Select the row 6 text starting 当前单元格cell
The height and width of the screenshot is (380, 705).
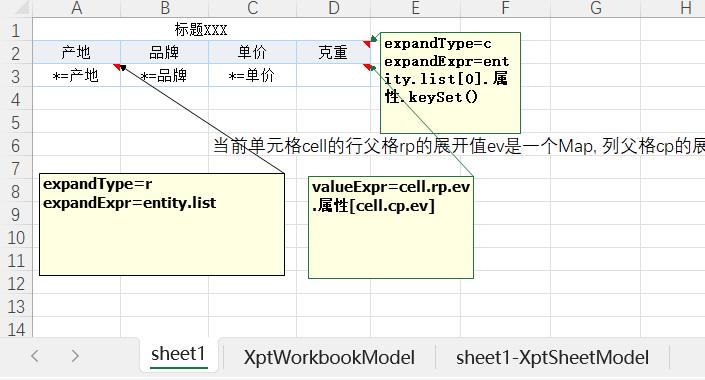point(459,146)
